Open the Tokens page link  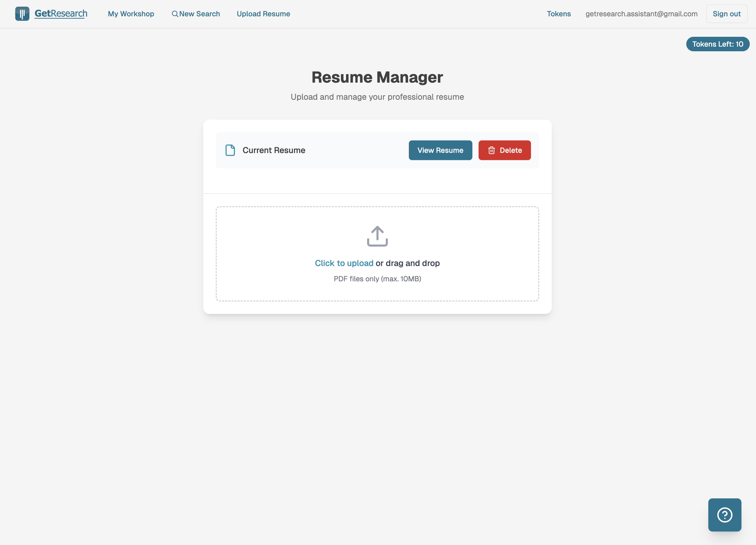pos(559,14)
